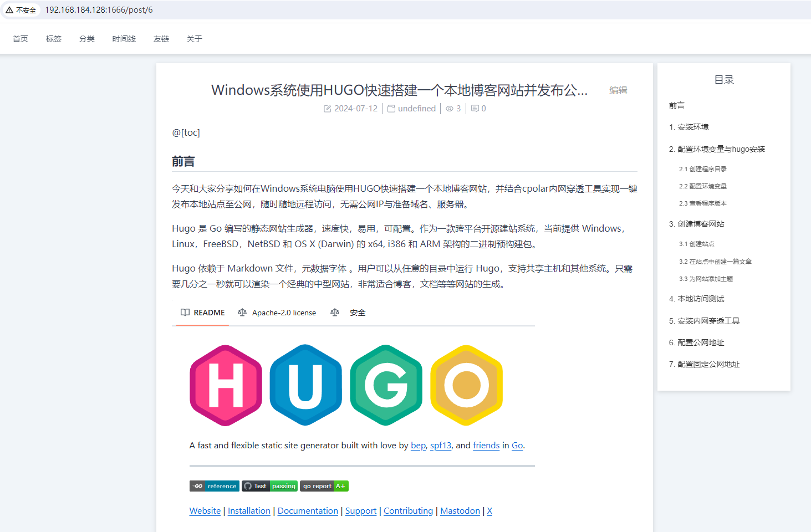Jump to 7. 配置固定公网地址 in the TOC

point(705,364)
